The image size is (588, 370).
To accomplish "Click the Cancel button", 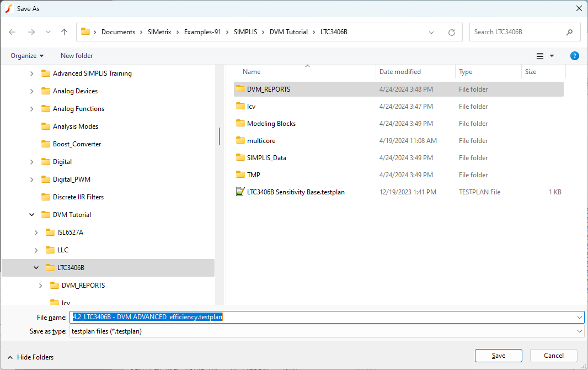I will point(553,356).
